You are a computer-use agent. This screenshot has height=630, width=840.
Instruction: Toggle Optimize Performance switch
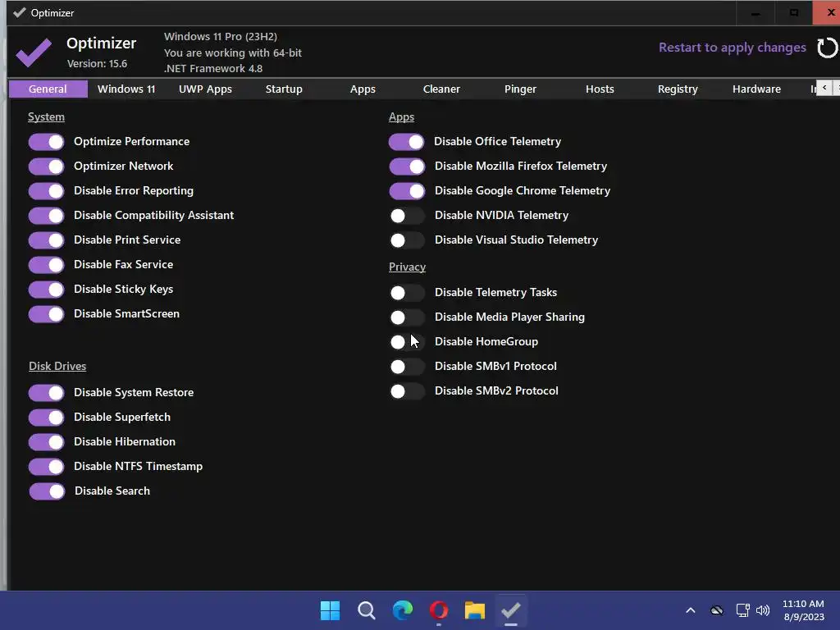pyautogui.click(x=47, y=142)
